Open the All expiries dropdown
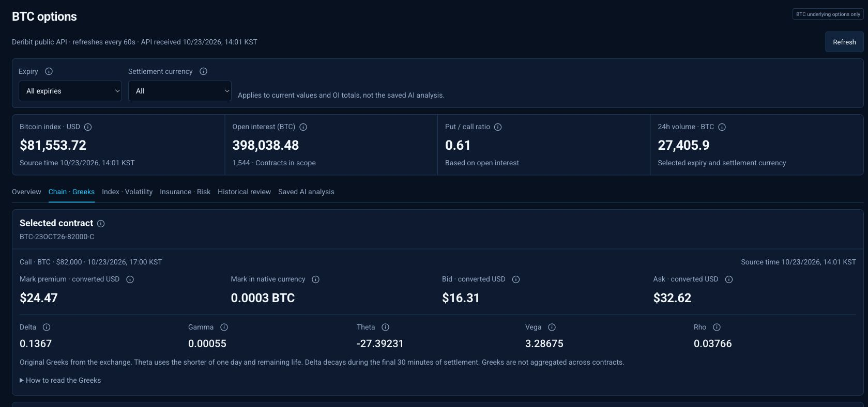The height and width of the screenshot is (407, 868). point(70,91)
